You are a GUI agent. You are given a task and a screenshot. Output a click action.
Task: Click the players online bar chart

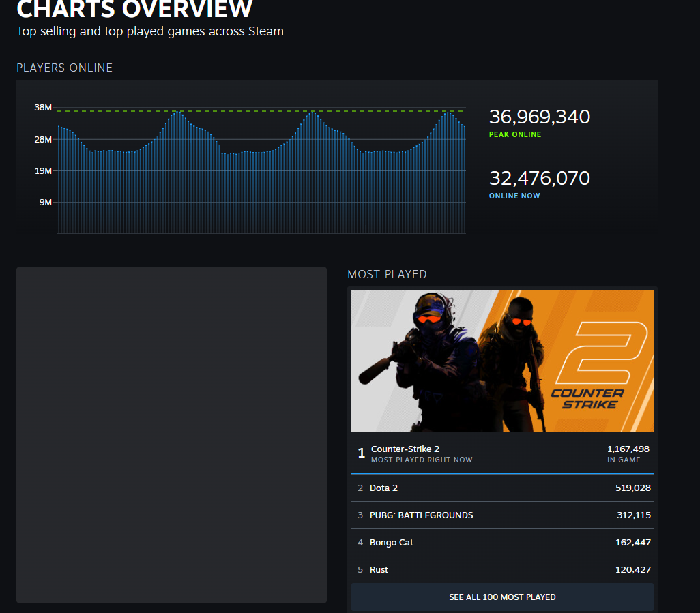tap(261, 177)
